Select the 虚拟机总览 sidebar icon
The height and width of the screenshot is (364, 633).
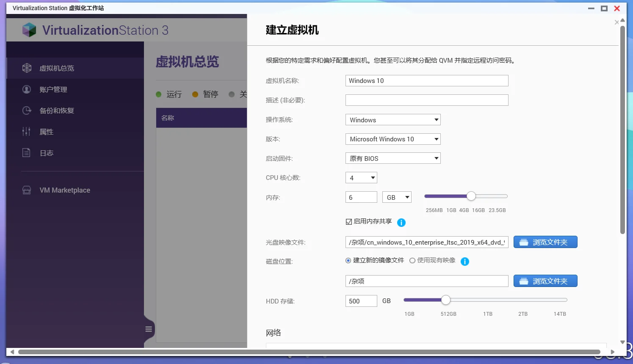click(26, 68)
